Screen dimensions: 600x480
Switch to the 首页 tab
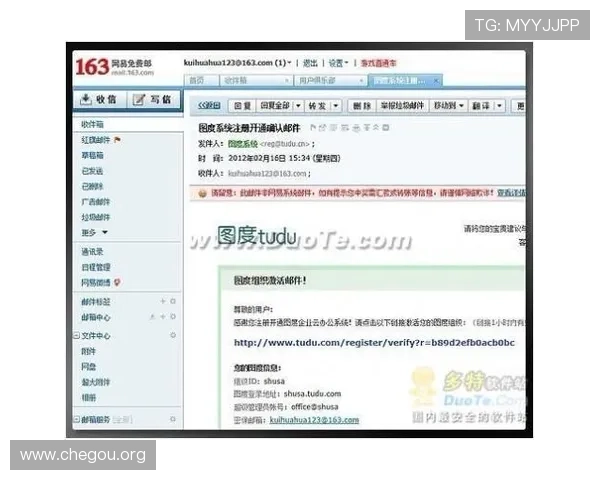point(197,81)
